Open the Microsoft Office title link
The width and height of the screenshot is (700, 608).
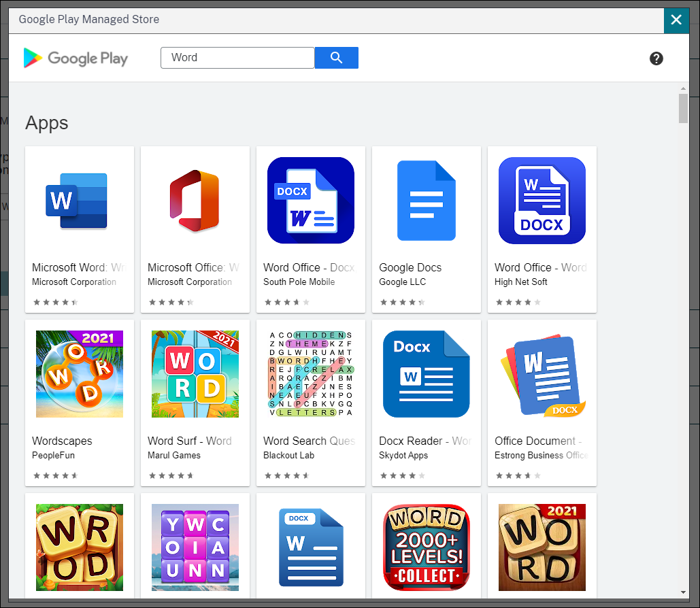click(194, 267)
